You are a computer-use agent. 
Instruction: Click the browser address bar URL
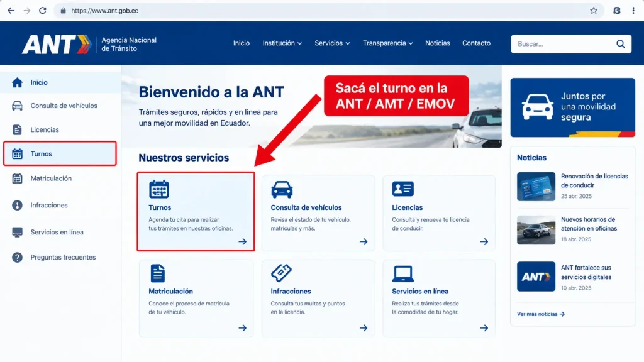pos(105,11)
